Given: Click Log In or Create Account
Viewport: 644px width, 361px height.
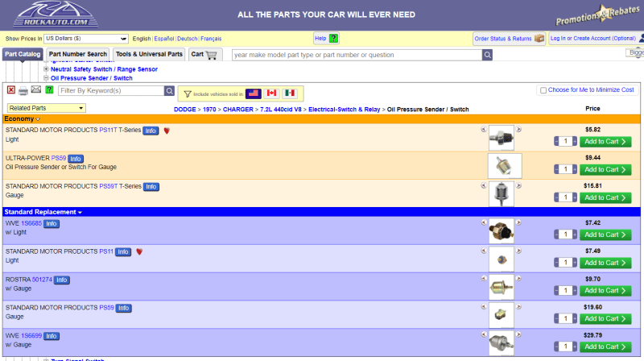Looking at the screenshot, I should coord(593,38).
